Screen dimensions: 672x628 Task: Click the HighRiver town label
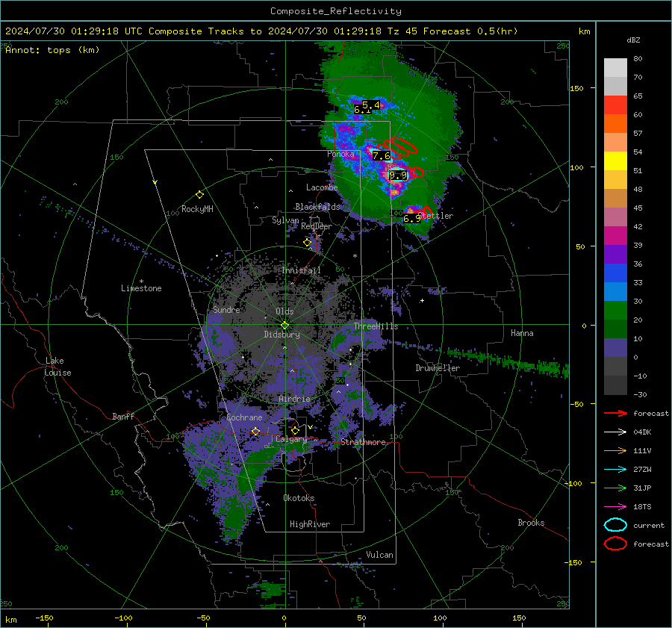(310, 524)
